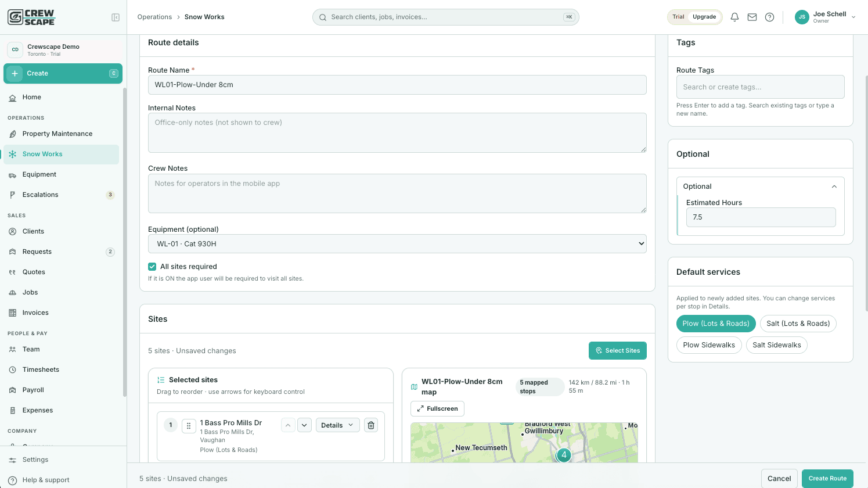The image size is (868, 488).
Task: Open Crewscape Demo workspace switcher
Action: pos(63,50)
